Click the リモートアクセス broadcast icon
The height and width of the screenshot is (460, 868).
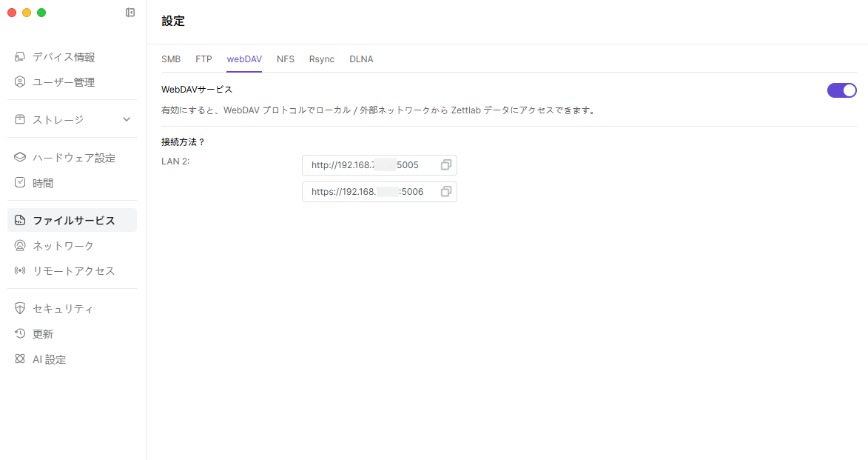tap(20, 270)
